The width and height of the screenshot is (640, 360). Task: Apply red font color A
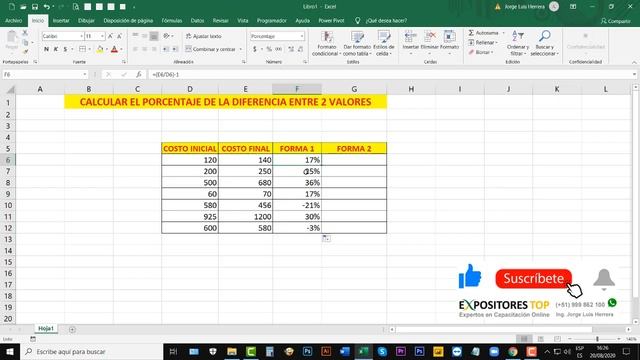click(114, 49)
